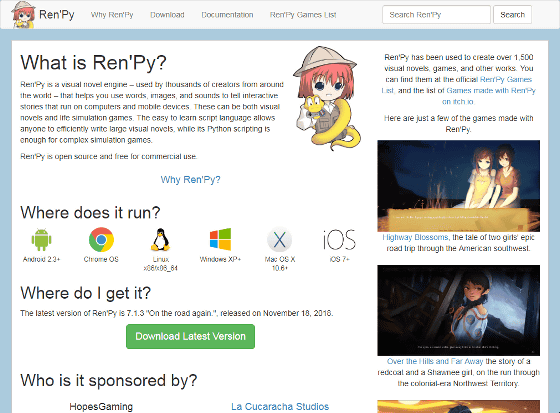Open the Why Ren'Py navbar item
The image size is (560, 413).
(x=112, y=15)
